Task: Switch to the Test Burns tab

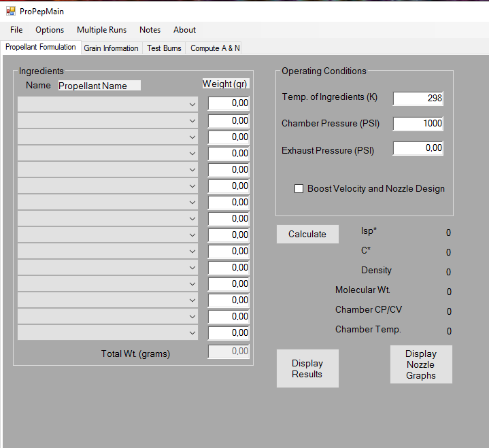Action: (x=164, y=48)
